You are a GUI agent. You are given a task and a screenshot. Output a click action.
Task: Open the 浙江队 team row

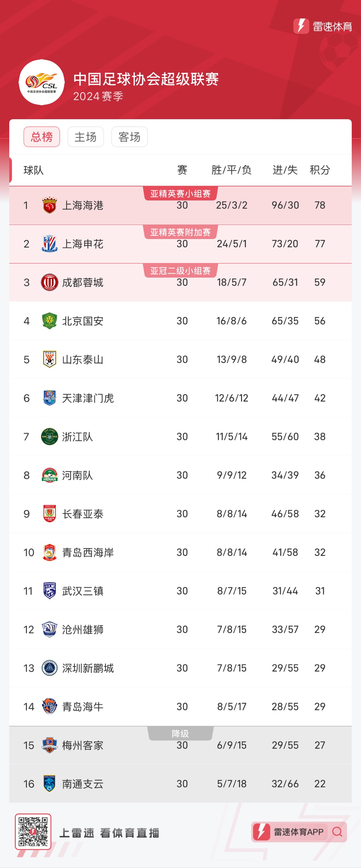click(180, 437)
